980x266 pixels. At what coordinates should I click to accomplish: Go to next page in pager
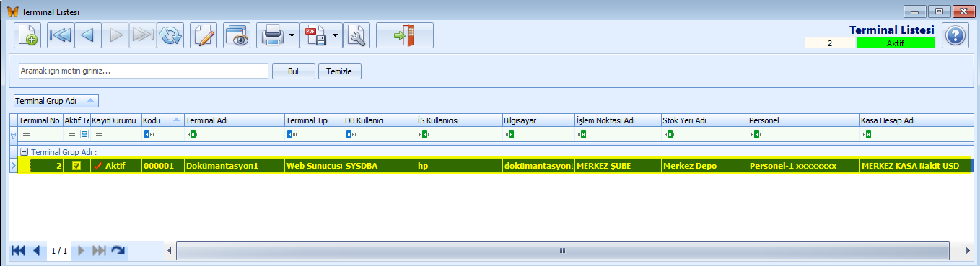pyautogui.click(x=81, y=251)
